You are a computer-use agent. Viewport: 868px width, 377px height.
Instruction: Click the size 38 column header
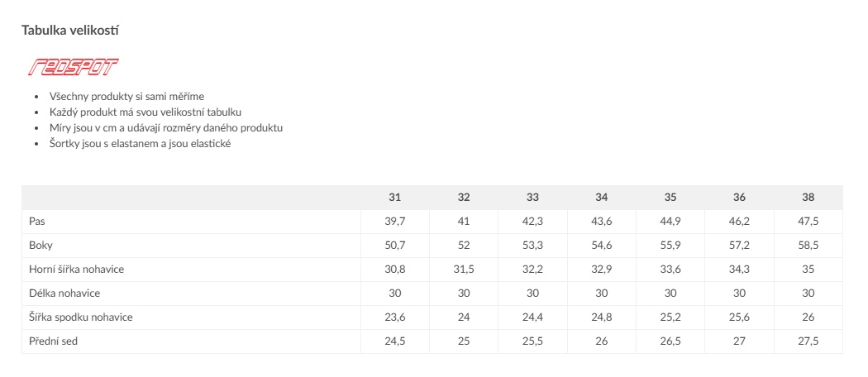(x=808, y=198)
